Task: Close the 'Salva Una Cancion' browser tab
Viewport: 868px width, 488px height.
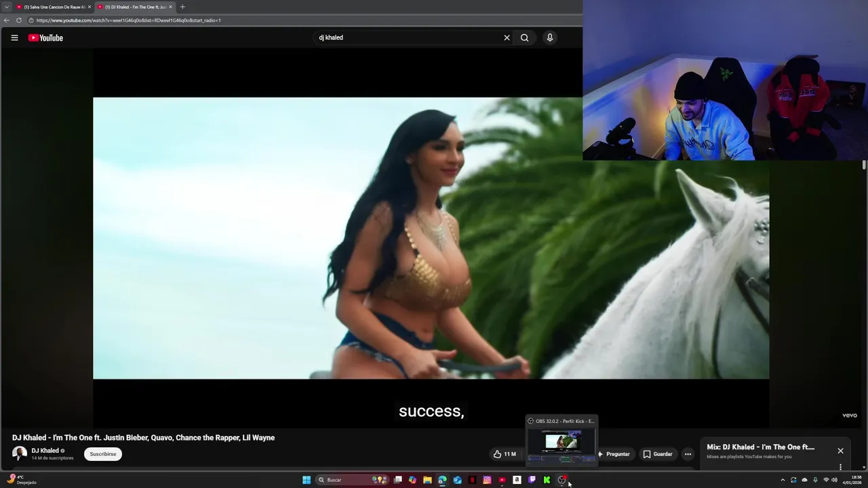Action: [90, 7]
